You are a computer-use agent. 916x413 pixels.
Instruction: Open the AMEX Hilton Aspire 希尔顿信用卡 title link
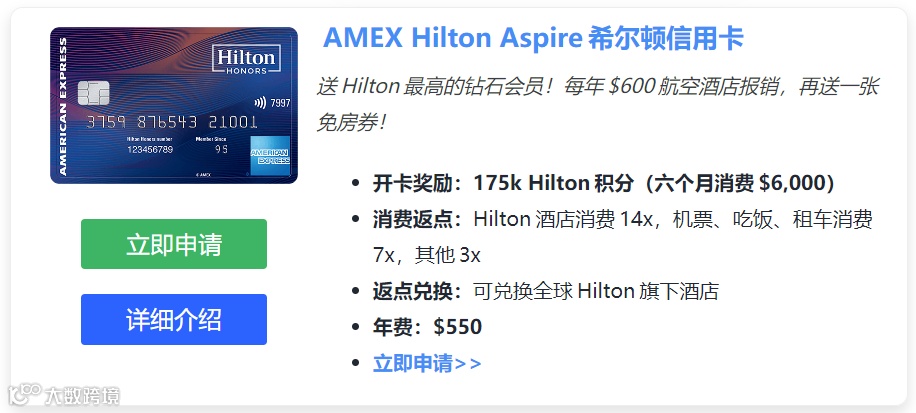click(533, 39)
